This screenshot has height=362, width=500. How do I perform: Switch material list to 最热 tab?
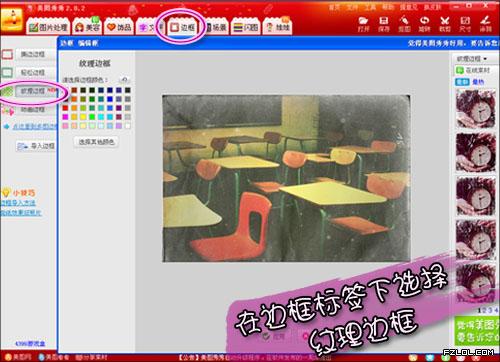coord(478,82)
